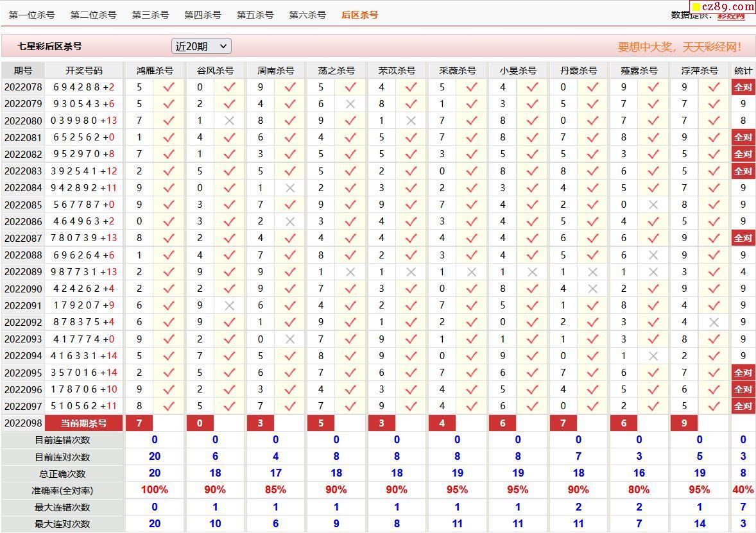
Task: Click draw numbers 694288 +2
Action: pyautogui.click(x=84, y=87)
